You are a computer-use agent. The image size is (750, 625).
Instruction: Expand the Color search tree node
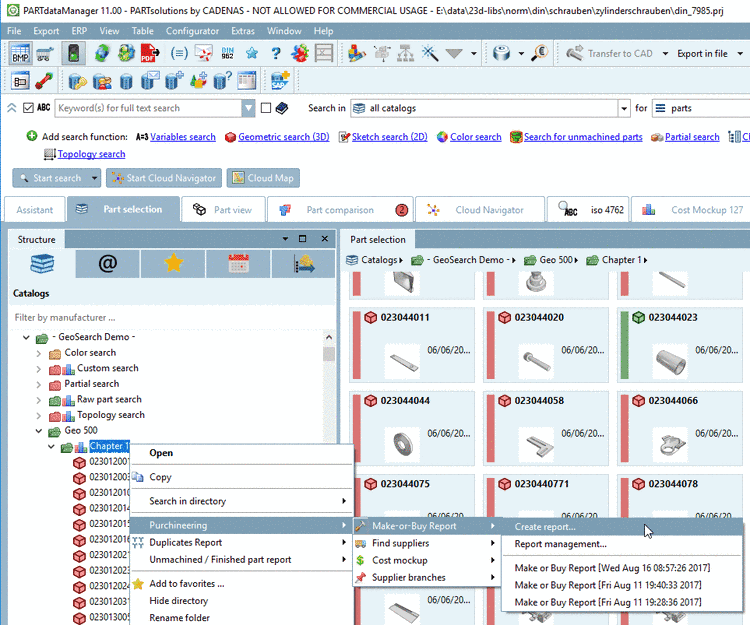[x=39, y=353]
